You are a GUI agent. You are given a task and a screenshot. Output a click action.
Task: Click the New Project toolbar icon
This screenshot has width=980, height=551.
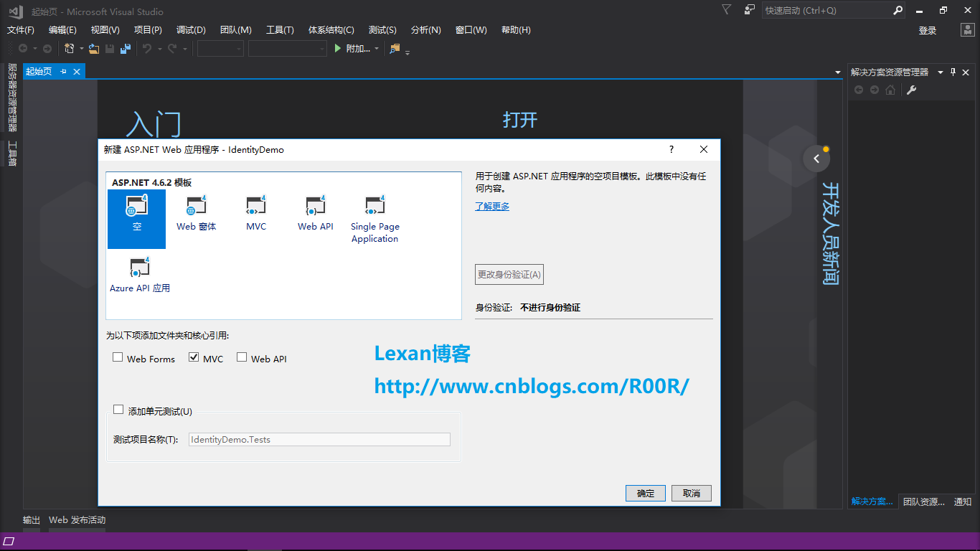coord(70,49)
